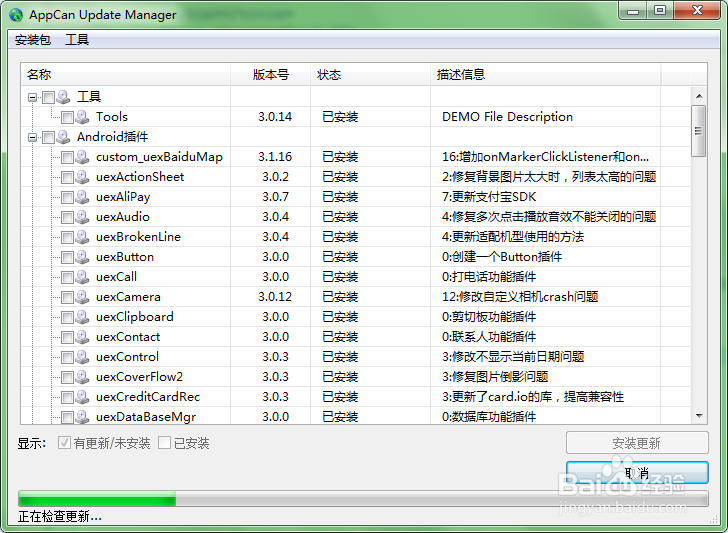Screen dimensions: 728x533
Task: Click the 安装更新 button
Action: coord(637,443)
